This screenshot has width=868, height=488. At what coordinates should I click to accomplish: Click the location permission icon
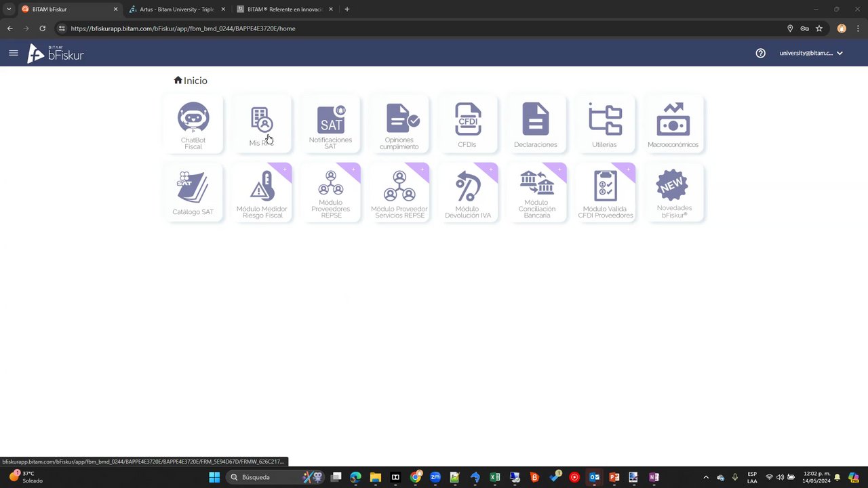[790, 28]
